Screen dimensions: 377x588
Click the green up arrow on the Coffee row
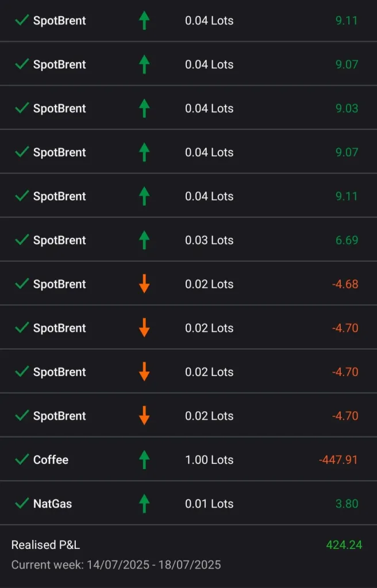pyautogui.click(x=144, y=460)
